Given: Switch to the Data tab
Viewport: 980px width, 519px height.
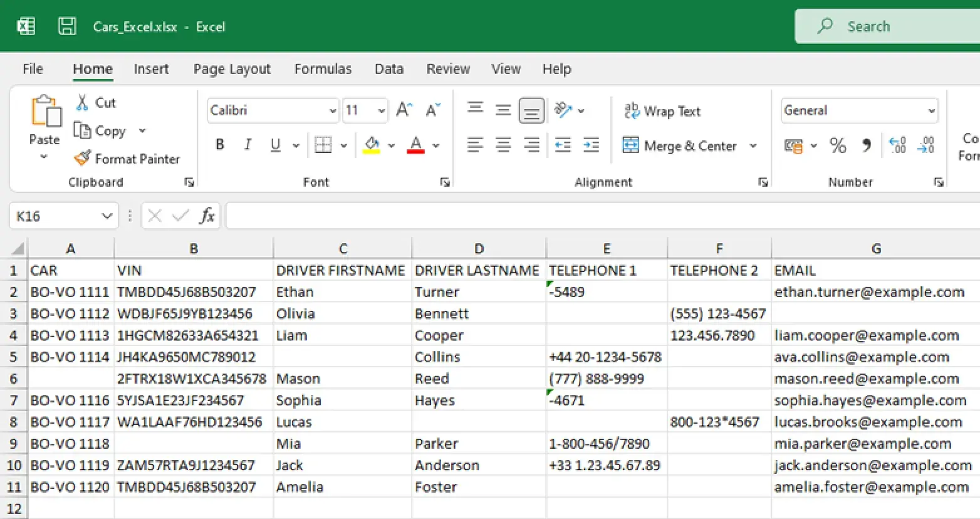Looking at the screenshot, I should coord(389,69).
